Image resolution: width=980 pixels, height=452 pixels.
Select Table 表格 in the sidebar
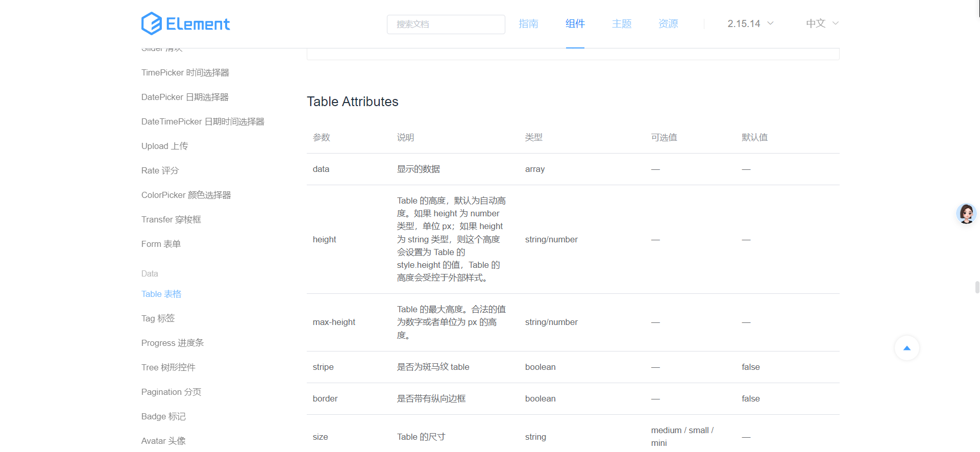click(161, 294)
